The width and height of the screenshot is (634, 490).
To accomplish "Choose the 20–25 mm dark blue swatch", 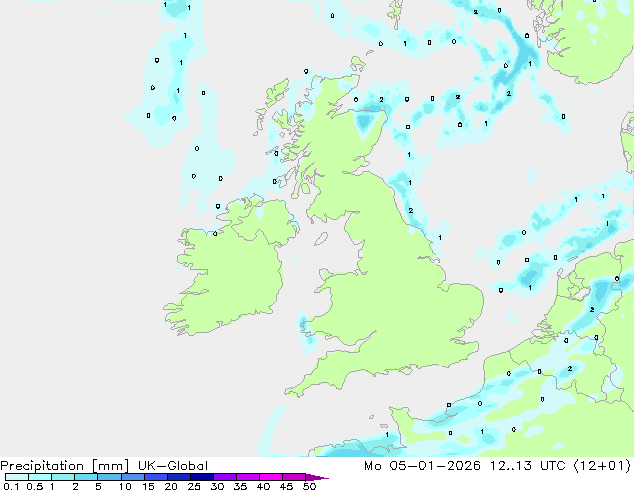I will [x=178, y=477].
